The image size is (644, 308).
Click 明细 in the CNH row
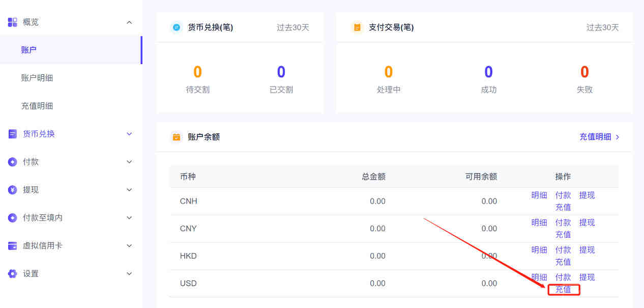click(539, 195)
